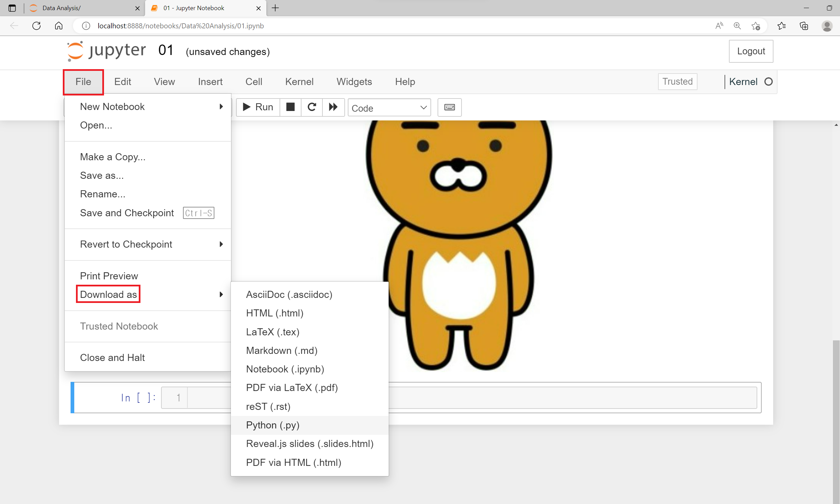Click the Logout button
840x504 pixels.
pyautogui.click(x=751, y=51)
